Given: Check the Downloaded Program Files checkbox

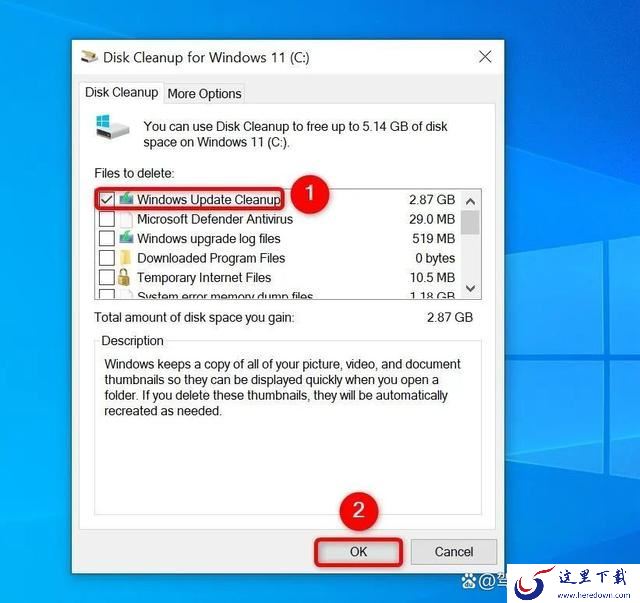Looking at the screenshot, I should coord(107,258).
